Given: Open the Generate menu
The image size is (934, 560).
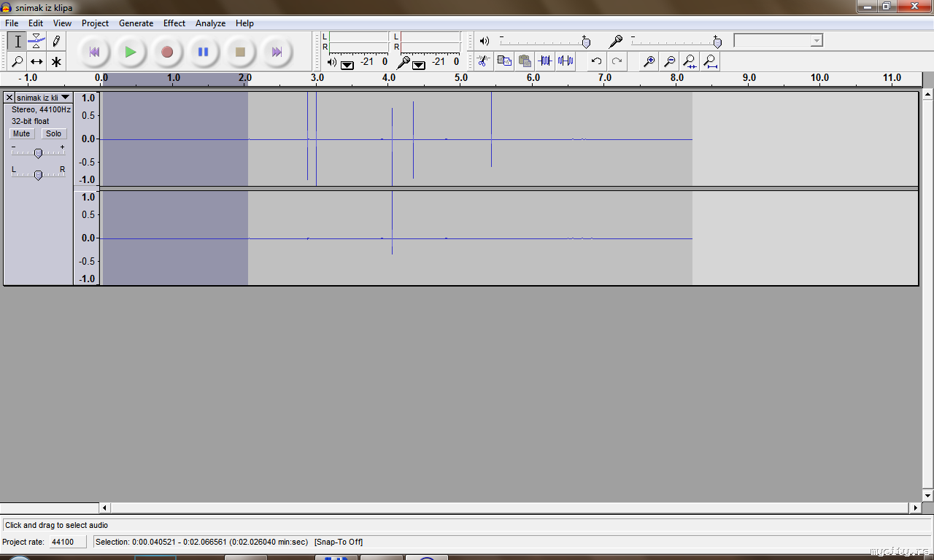Looking at the screenshot, I should pyautogui.click(x=136, y=23).
